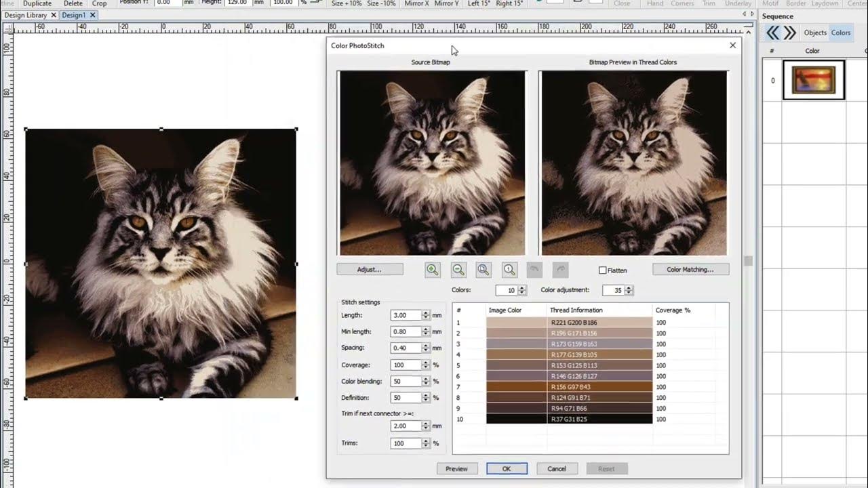This screenshot has width=868, height=488.
Task: Enable the Flatten checkbox
Action: [x=602, y=270]
